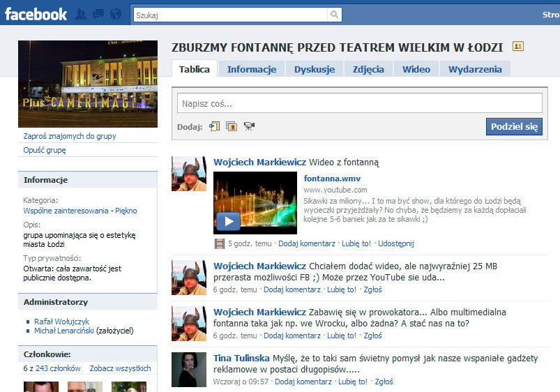Click Tina Tulinska avatar photo
560x392 pixels.
(x=189, y=370)
